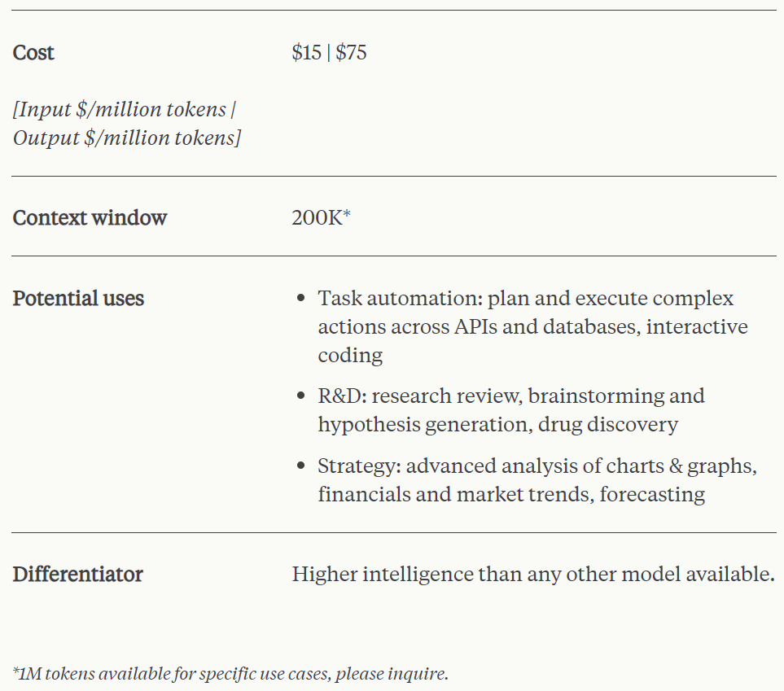Click the Cost row heading
Screen dimensions: 784x691
pos(33,53)
